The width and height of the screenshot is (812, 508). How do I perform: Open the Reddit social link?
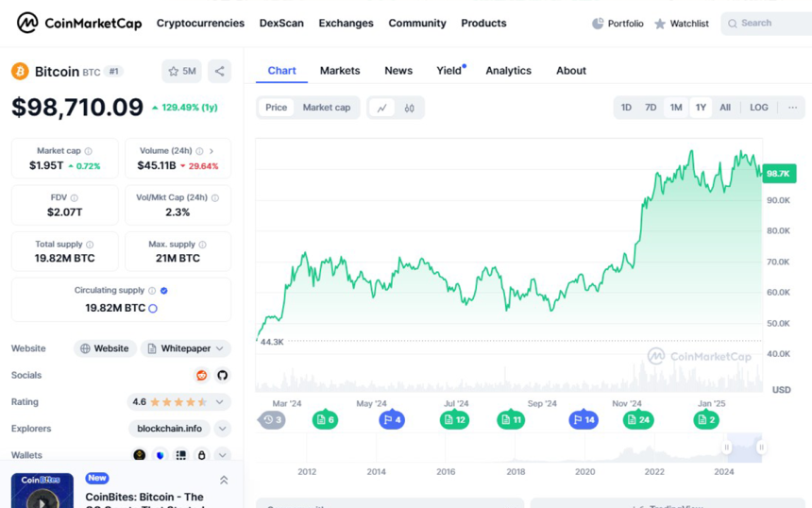click(201, 375)
